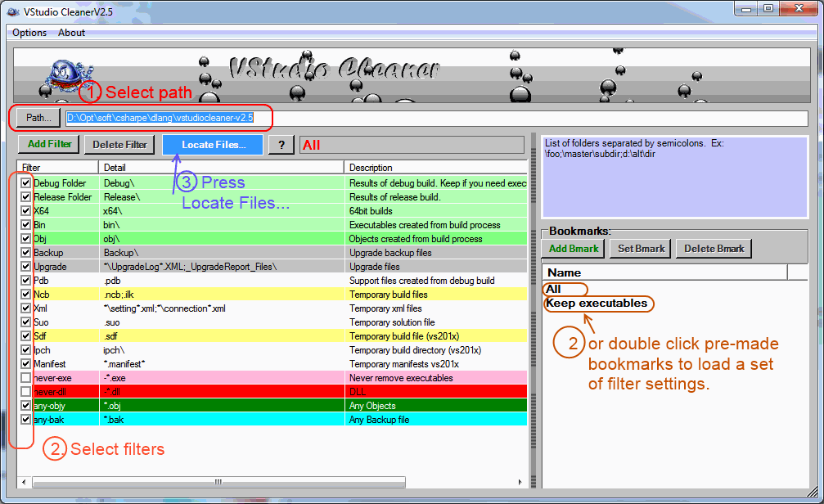The height and width of the screenshot is (504, 824).
Task: Click the red All bookmark name field
Action: [412, 145]
